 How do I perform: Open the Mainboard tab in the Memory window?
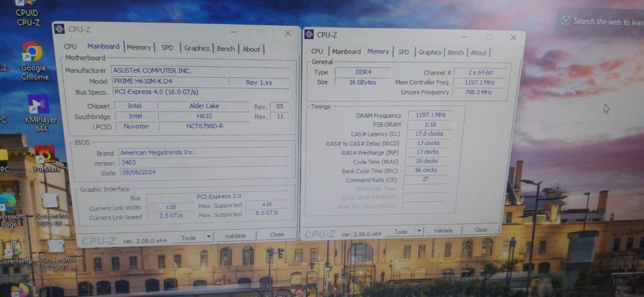click(346, 52)
